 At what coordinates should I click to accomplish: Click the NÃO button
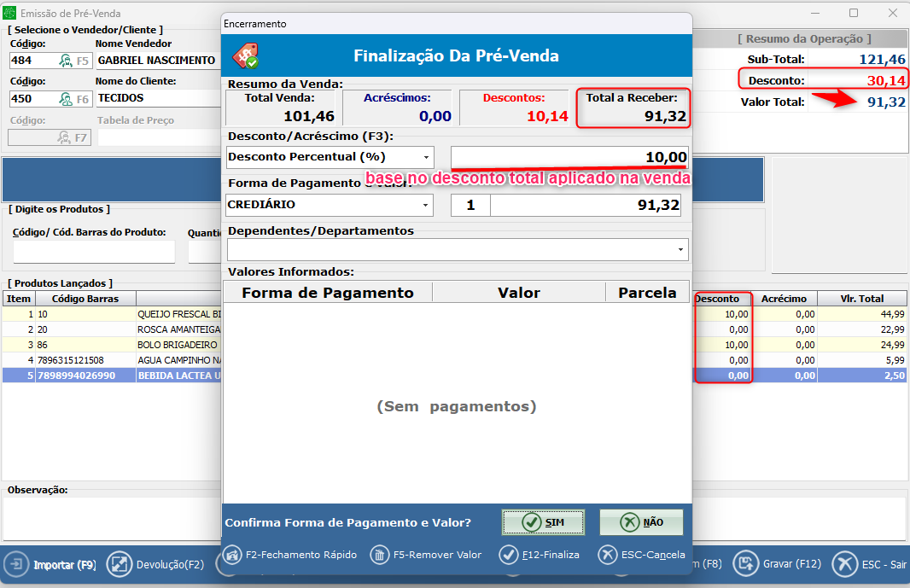pos(641,522)
